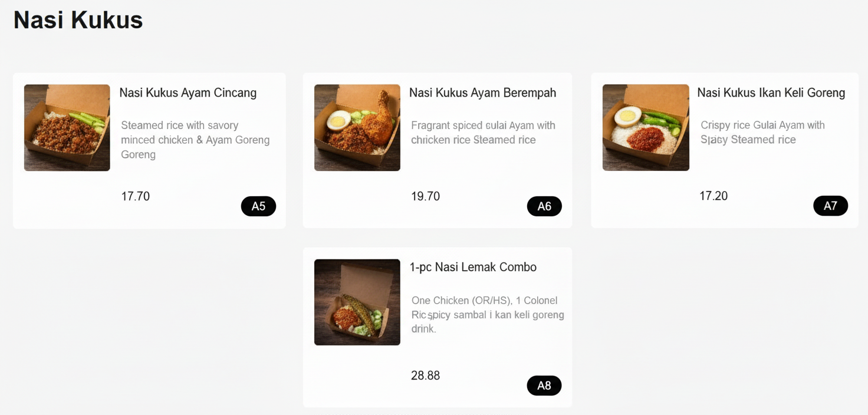Open the Nasi Kukus Ayam Cincang title

tap(188, 93)
